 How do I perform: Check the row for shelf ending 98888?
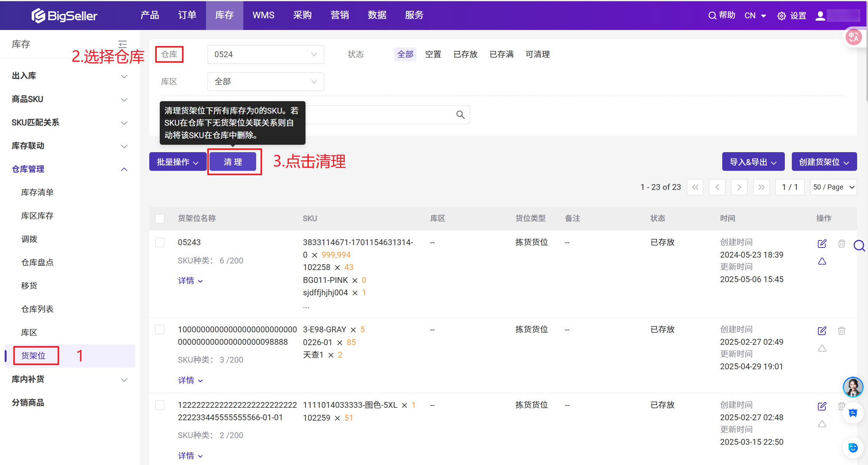160,330
